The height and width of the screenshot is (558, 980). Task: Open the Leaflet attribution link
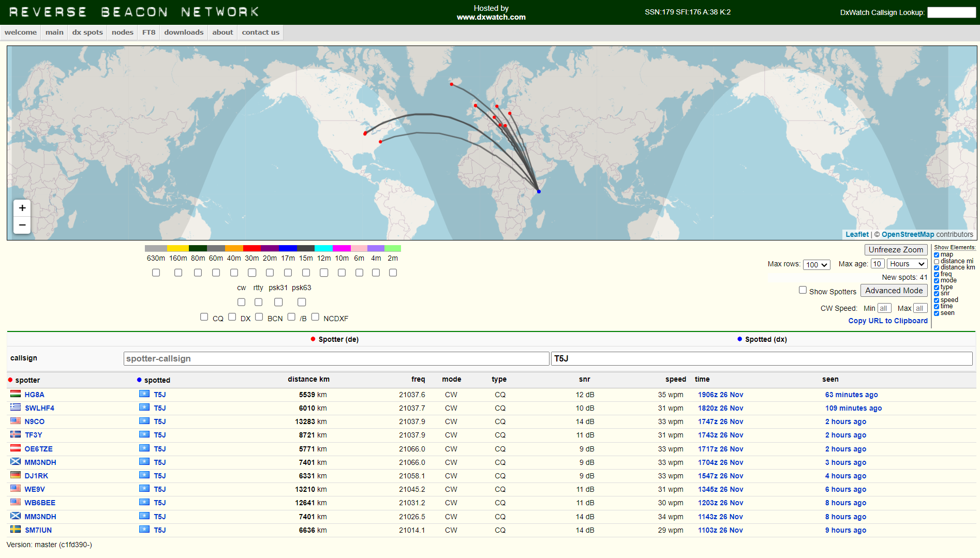coord(857,234)
